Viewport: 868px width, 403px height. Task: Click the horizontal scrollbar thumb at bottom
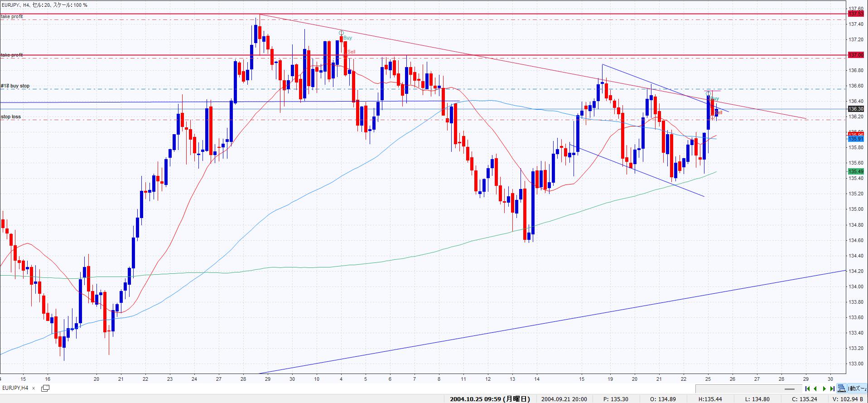[x=790, y=389]
